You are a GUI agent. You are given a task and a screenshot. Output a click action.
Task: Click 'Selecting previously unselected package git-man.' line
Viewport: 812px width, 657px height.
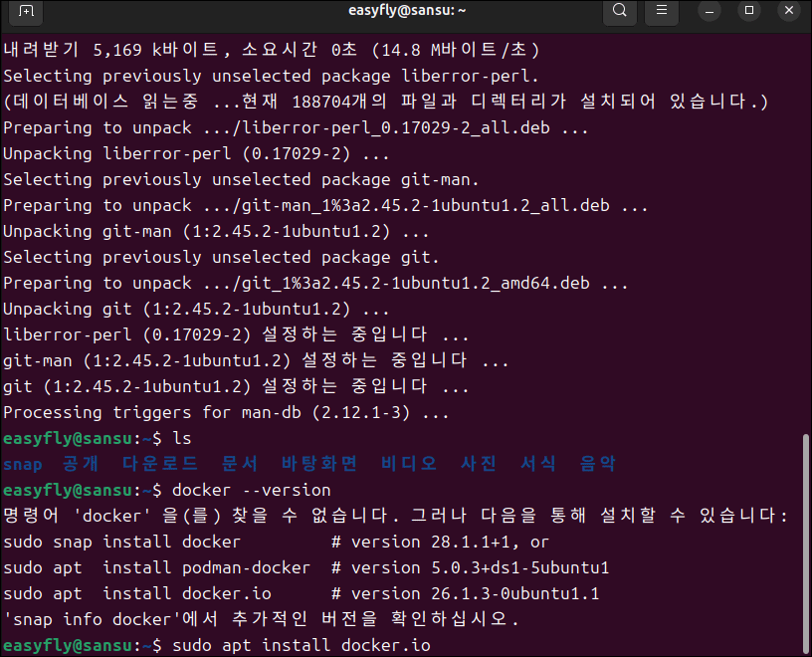[x=241, y=179]
